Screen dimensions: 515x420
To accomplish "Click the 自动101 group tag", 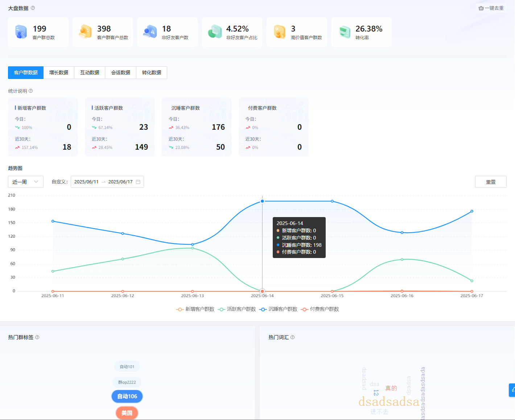I will [127, 367].
